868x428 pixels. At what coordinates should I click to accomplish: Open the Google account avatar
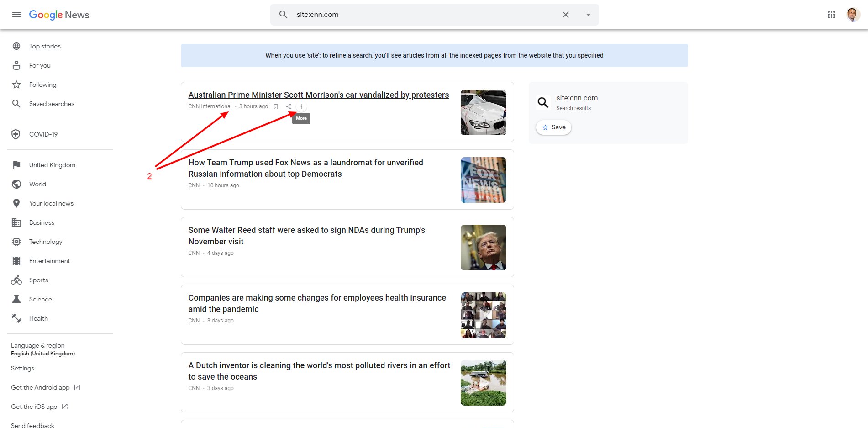point(852,15)
